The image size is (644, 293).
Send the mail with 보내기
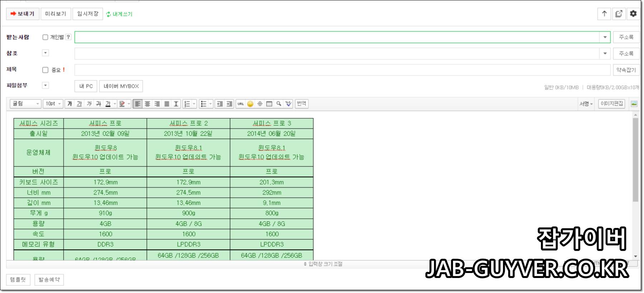click(x=23, y=14)
